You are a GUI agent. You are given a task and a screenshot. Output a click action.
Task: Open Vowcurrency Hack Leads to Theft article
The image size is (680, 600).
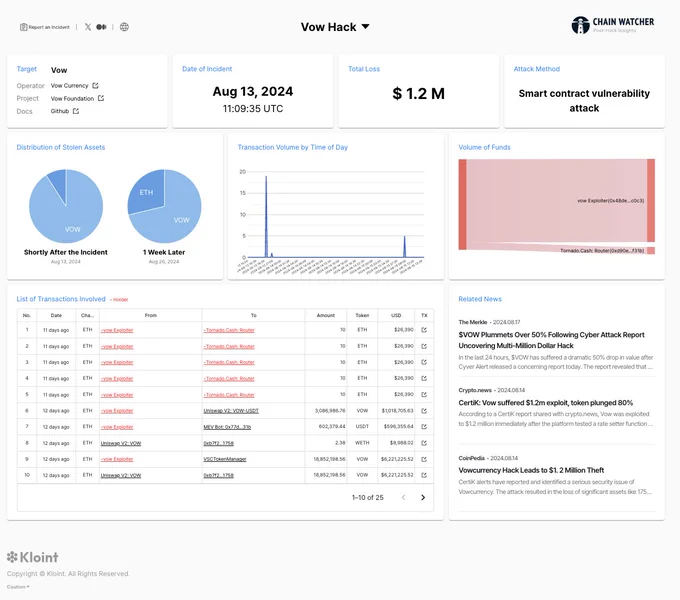tap(531, 470)
